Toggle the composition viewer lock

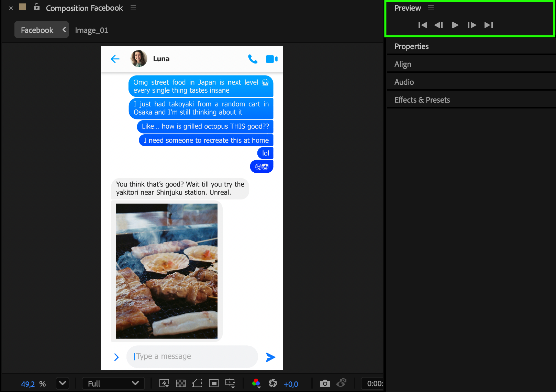37,7
